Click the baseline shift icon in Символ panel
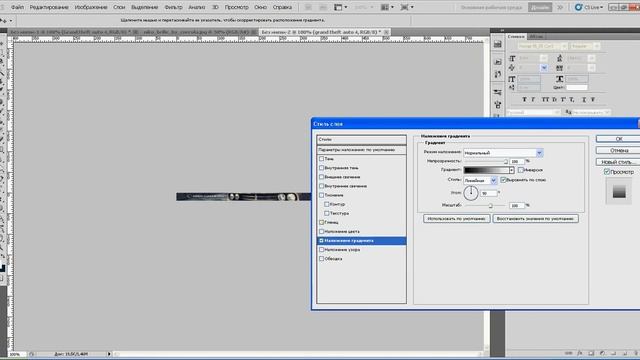Image resolution: width=640 pixels, height=360 pixels. tap(512, 87)
